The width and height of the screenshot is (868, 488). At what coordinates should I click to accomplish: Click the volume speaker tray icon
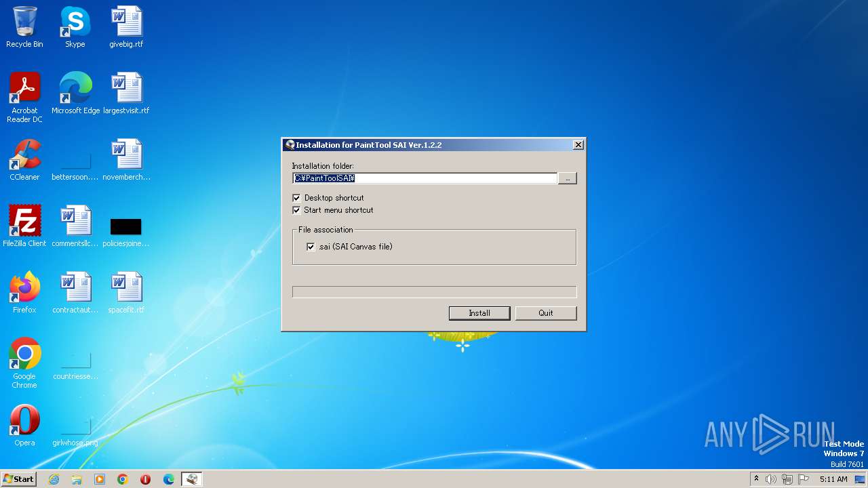[x=771, y=479]
